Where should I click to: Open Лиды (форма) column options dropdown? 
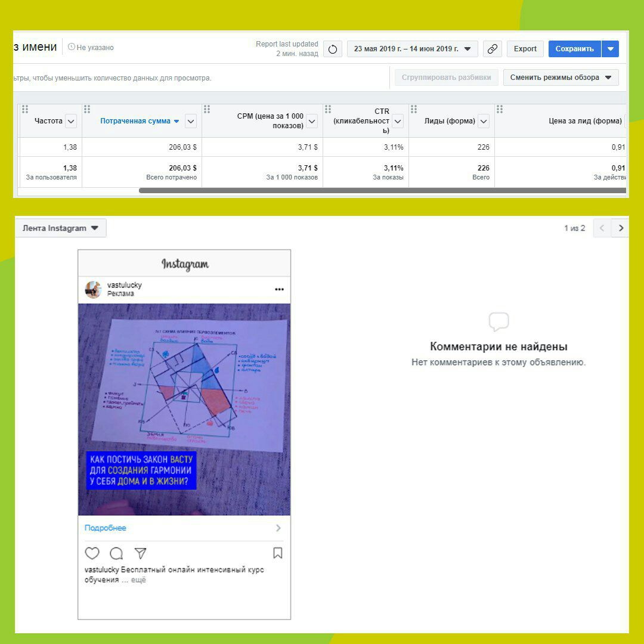click(484, 121)
